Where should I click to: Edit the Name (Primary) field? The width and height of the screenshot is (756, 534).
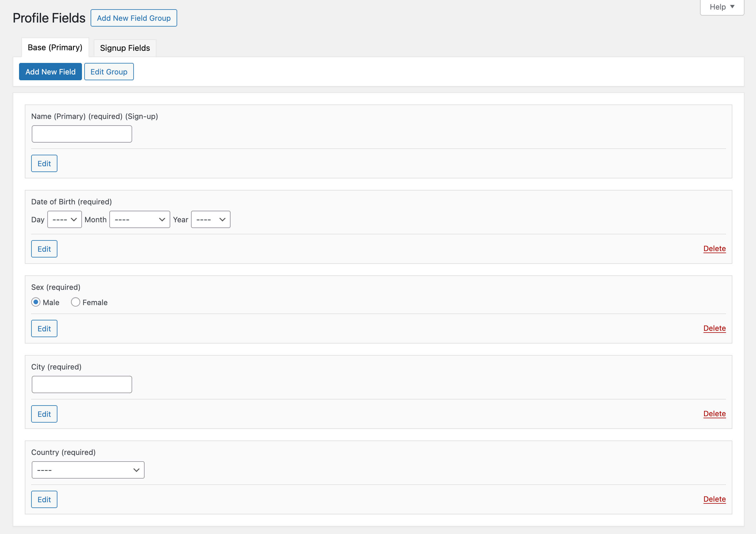[44, 164]
